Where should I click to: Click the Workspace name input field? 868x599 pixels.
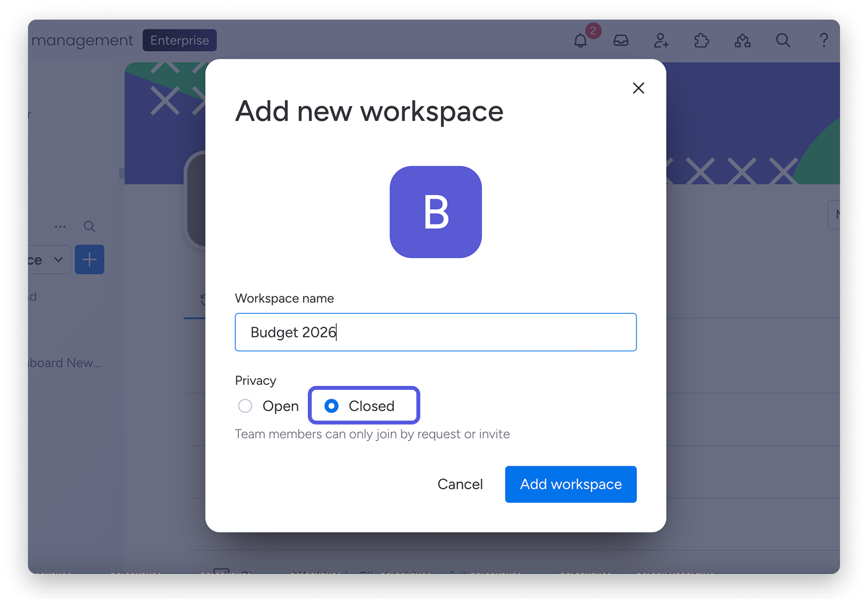(435, 332)
